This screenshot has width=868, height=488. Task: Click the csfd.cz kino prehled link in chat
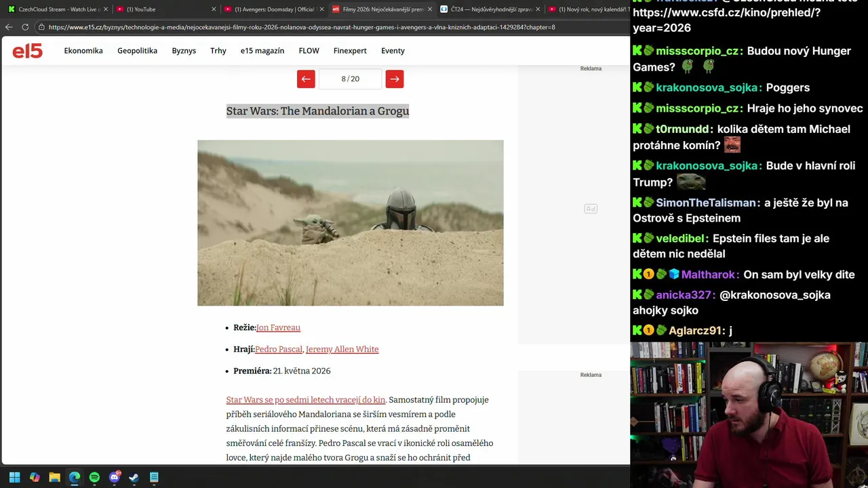726,20
